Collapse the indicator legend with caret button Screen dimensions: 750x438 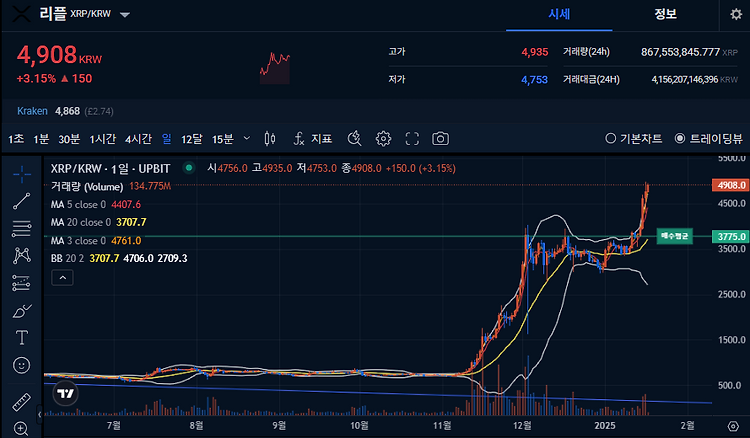coord(62,277)
